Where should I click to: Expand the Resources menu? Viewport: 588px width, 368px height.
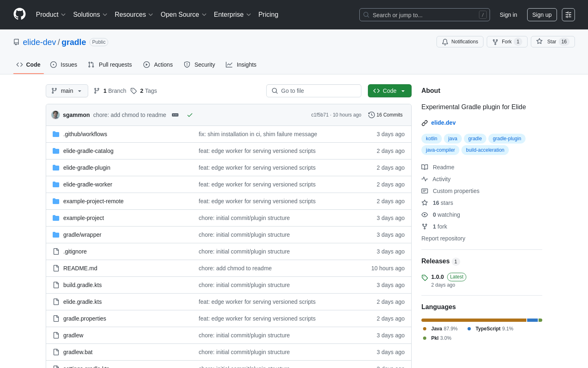(x=134, y=15)
